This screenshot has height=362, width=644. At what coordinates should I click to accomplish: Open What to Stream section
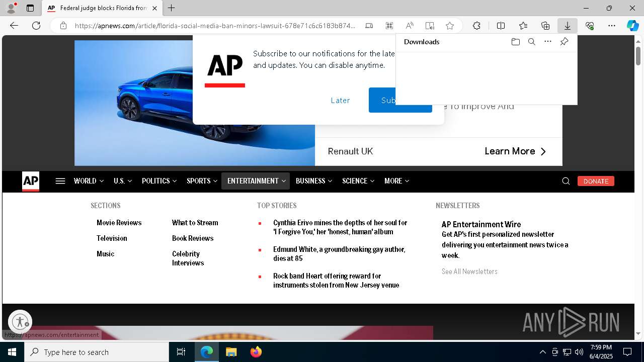(x=195, y=223)
